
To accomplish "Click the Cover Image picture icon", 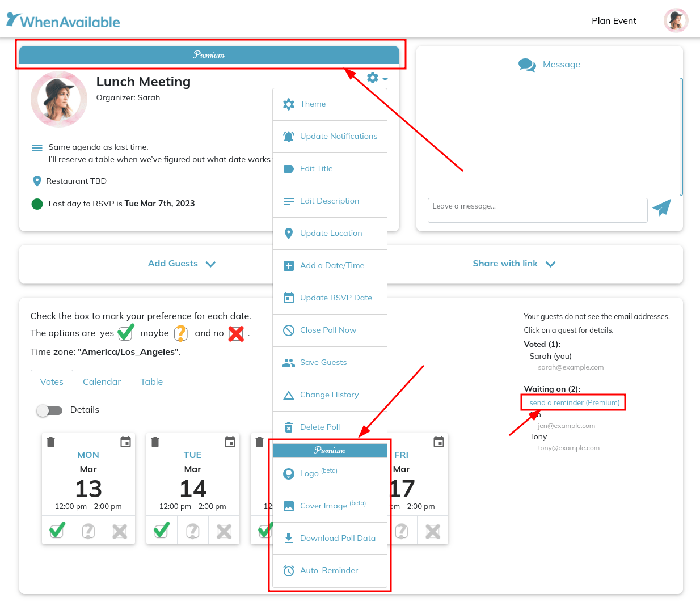I will point(289,506).
